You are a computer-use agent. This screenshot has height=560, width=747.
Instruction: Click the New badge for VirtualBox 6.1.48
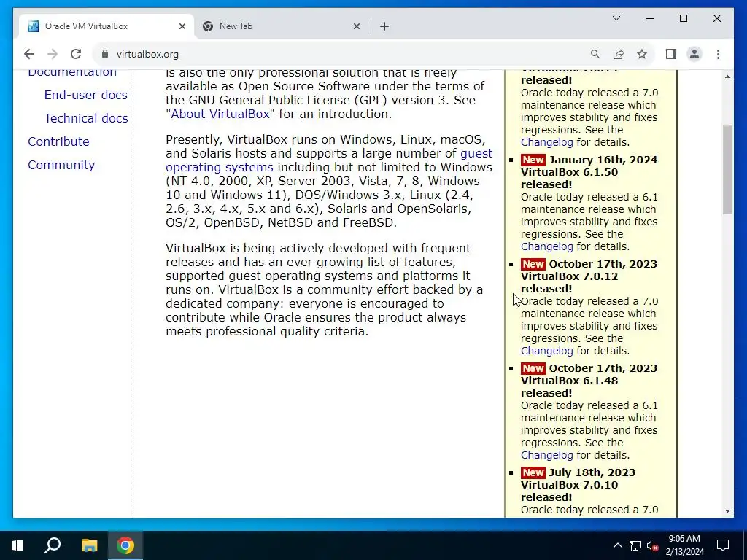tap(533, 368)
